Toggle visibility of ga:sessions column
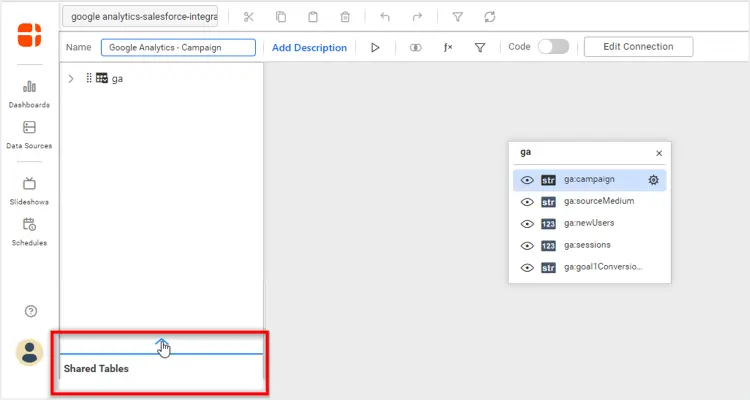Image resolution: width=750 pixels, height=400 pixels. tap(526, 245)
